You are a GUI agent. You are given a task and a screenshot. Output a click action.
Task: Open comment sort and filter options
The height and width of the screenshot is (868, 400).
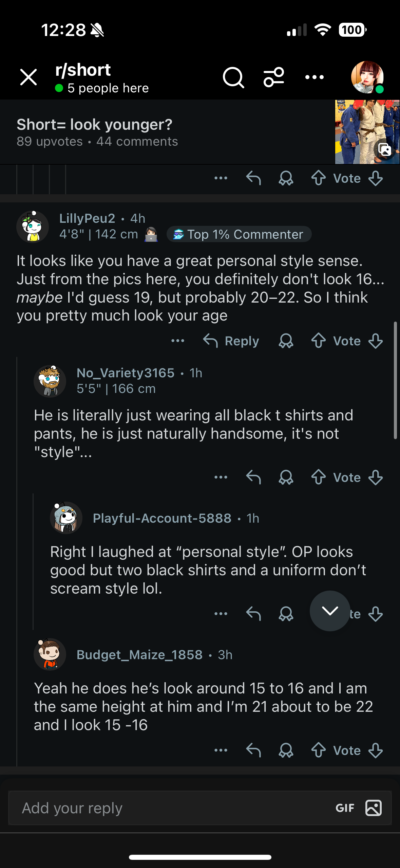(274, 77)
